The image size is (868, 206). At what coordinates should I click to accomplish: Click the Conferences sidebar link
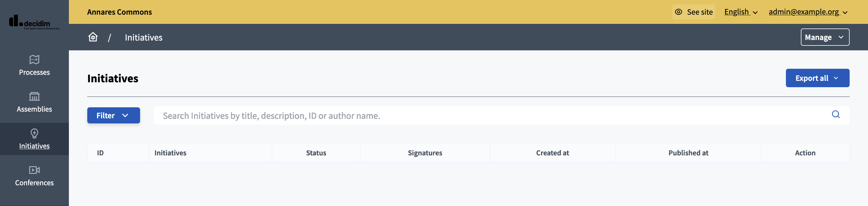pos(34,183)
